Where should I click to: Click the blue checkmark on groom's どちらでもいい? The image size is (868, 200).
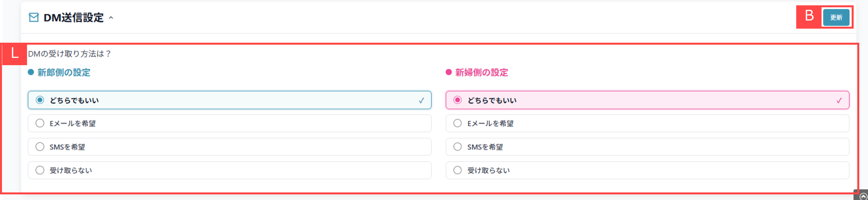421,100
